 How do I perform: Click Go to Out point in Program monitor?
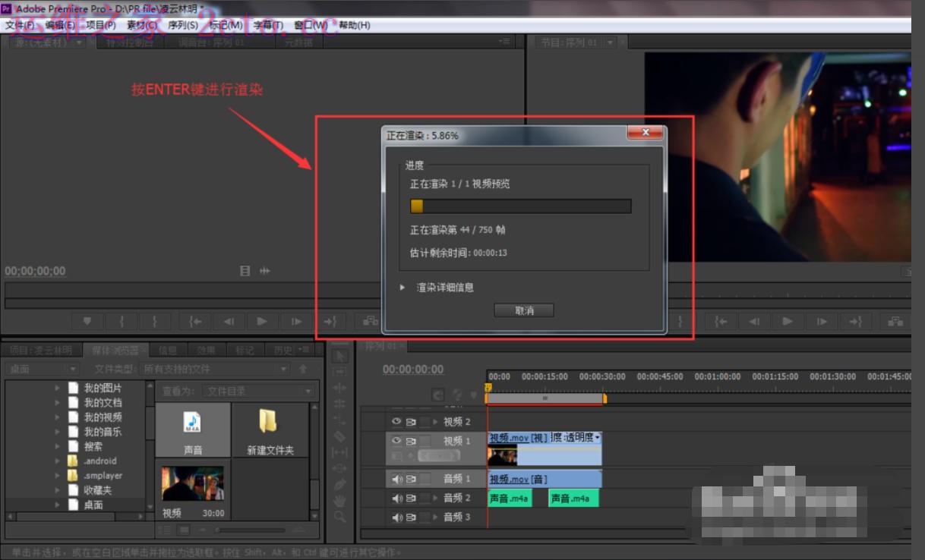pyautogui.click(x=855, y=321)
